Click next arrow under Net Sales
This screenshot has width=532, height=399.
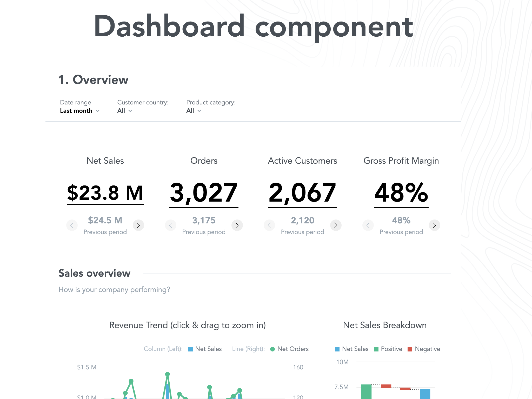138,225
